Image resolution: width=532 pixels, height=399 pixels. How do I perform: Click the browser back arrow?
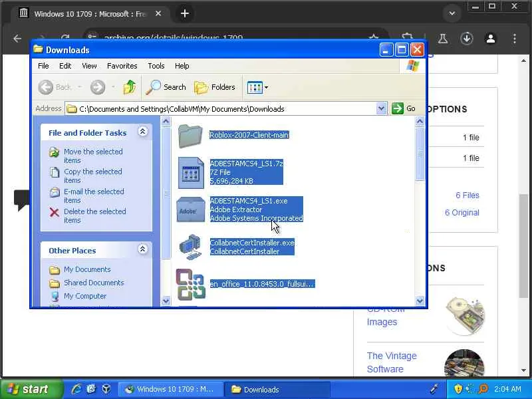(x=17, y=39)
